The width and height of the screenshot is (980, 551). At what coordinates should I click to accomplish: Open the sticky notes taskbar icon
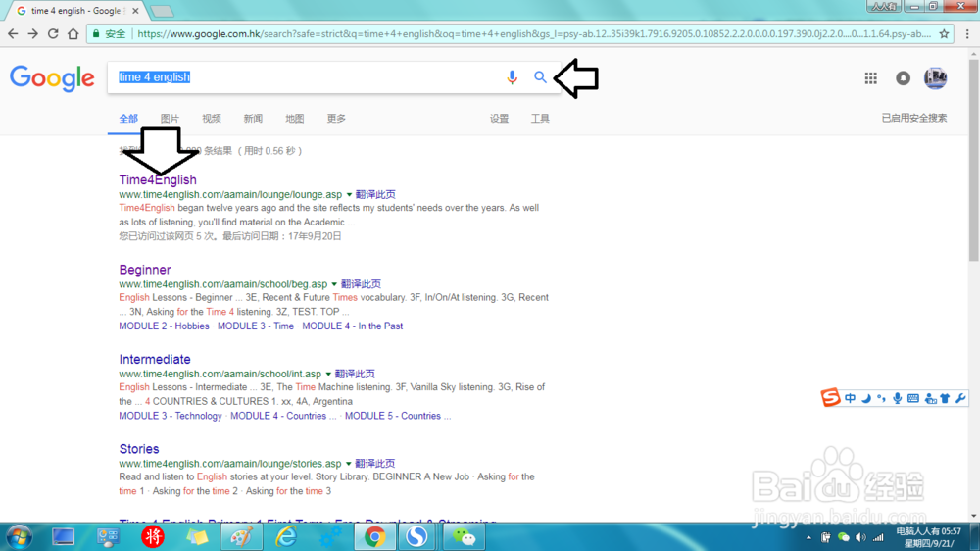[197, 536]
